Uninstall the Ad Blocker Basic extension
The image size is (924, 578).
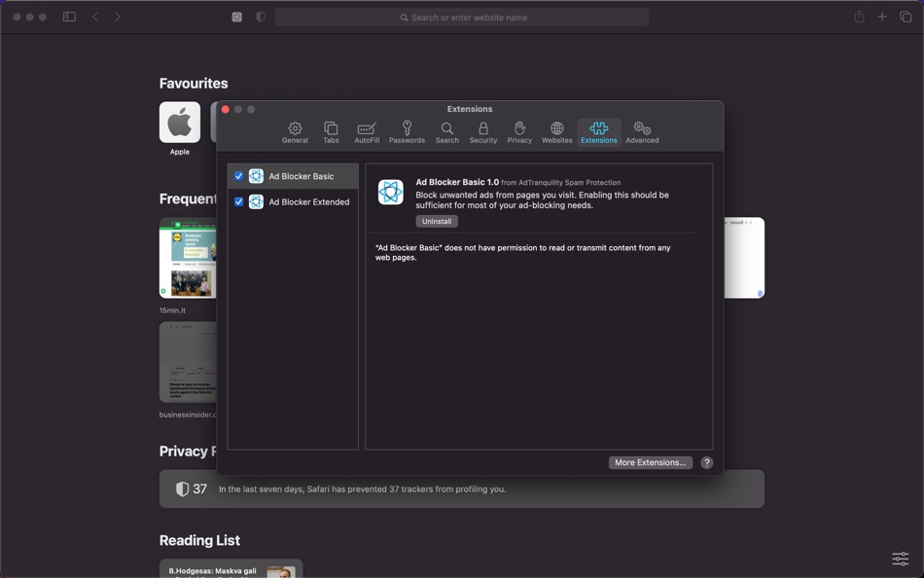click(437, 221)
